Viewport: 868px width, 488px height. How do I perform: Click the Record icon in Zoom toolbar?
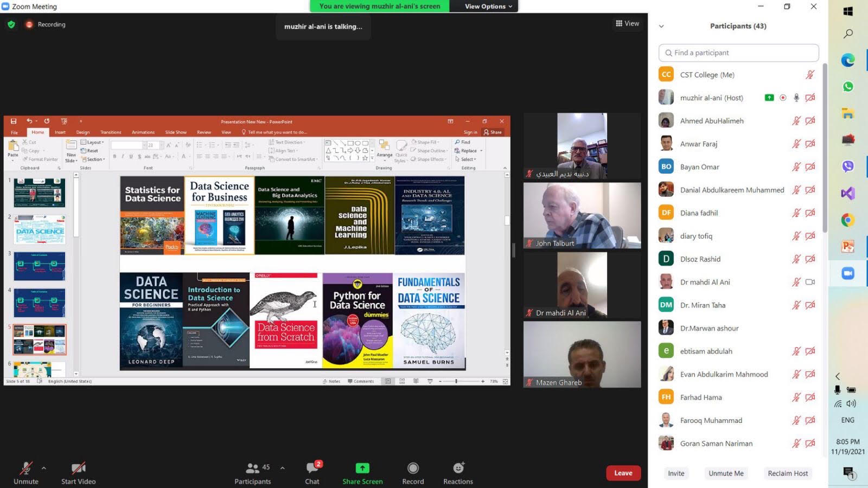pyautogui.click(x=413, y=468)
